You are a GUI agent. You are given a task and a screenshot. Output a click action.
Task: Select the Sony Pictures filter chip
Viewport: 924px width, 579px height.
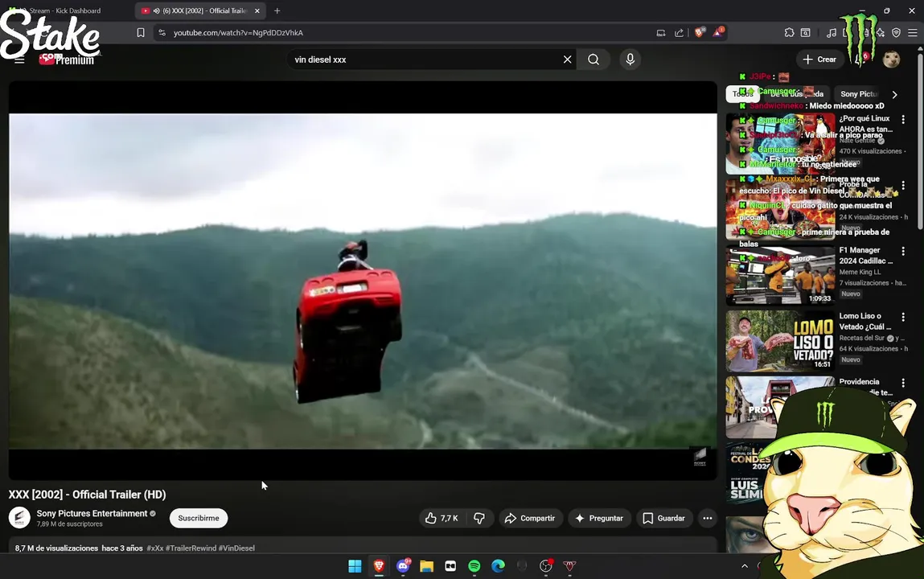click(859, 94)
